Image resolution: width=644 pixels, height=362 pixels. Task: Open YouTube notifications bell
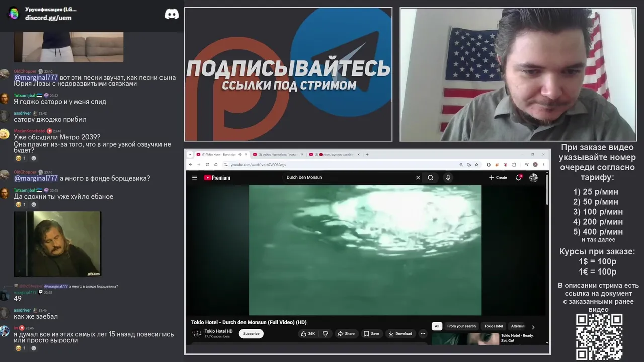pyautogui.click(x=519, y=177)
